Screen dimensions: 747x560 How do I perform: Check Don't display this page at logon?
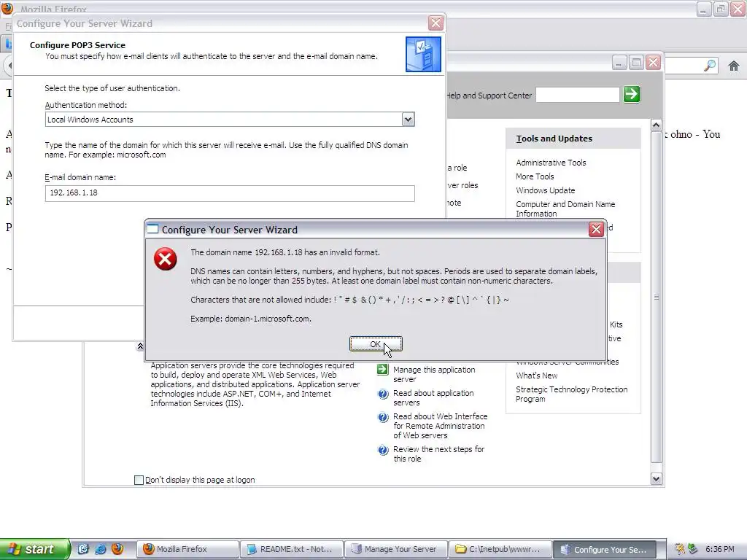click(139, 480)
